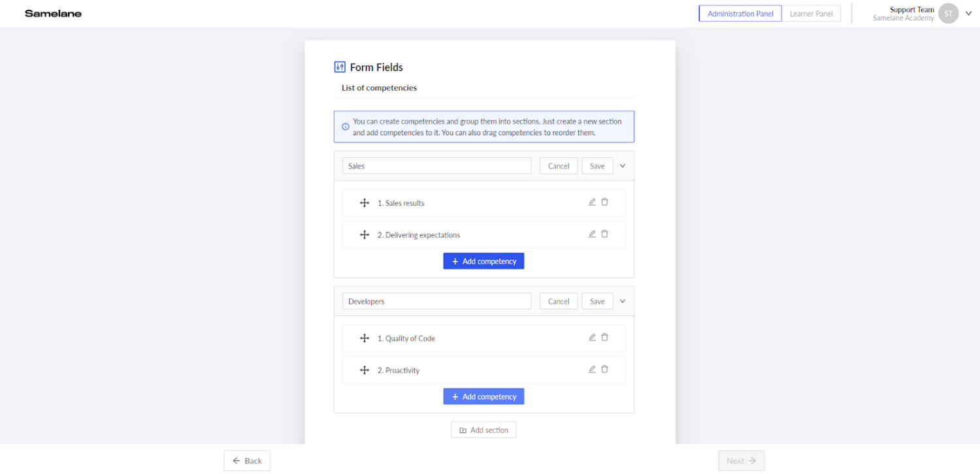Click pencil icon for Delivering expectations
Viewport: 980px width, 474px height.
[592, 234]
